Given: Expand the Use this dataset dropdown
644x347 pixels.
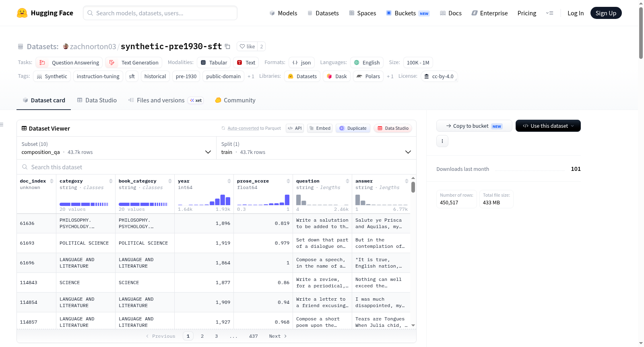Looking at the screenshot, I should click(x=548, y=126).
